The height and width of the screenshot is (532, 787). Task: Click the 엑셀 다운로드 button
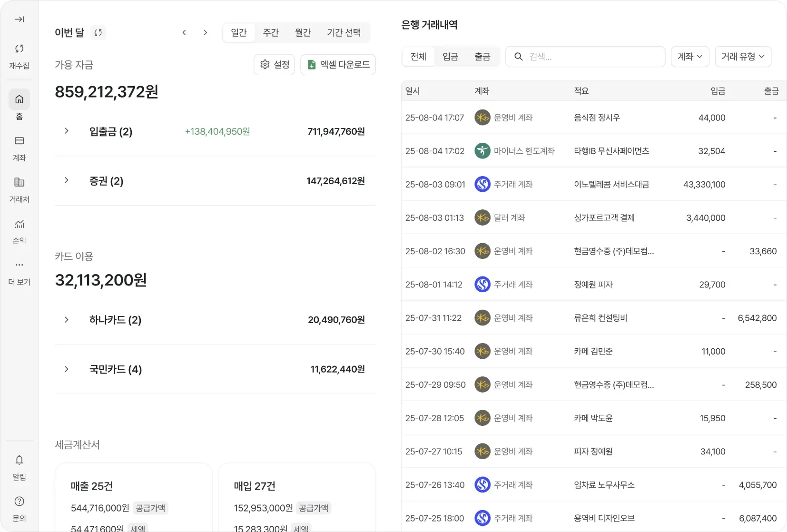pos(338,65)
